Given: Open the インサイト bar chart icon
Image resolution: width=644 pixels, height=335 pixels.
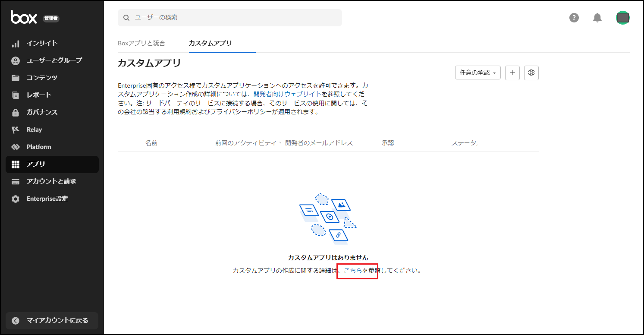Looking at the screenshot, I should pyautogui.click(x=16, y=44).
